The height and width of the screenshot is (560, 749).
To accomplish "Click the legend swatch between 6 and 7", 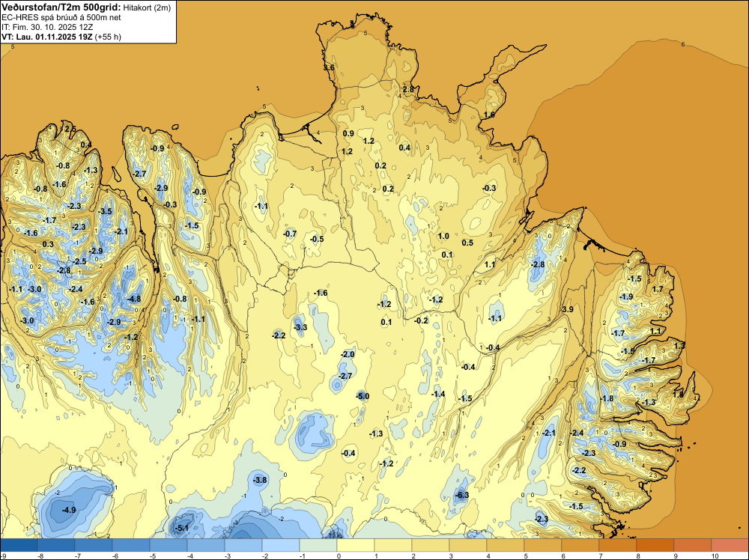I will (581, 545).
